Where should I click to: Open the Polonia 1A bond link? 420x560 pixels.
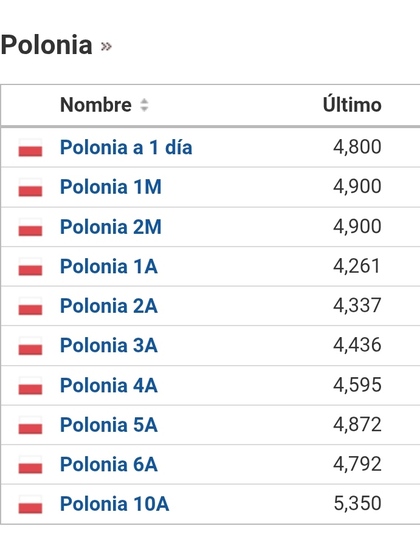point(109,266)
